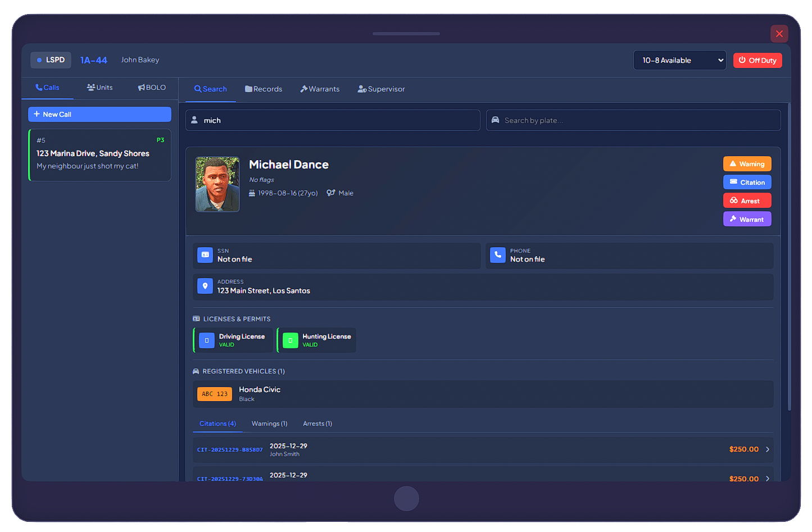812x532 pixels.
Task: Open the 10-8 Available status dropdown
Action: [680, 60]
